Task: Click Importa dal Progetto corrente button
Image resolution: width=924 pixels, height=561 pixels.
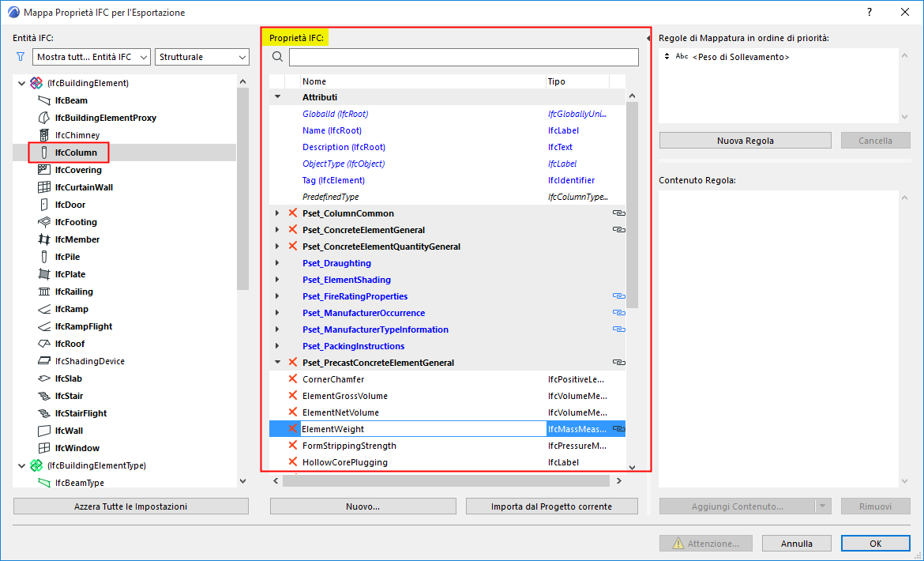Action: tap(551, 506)
